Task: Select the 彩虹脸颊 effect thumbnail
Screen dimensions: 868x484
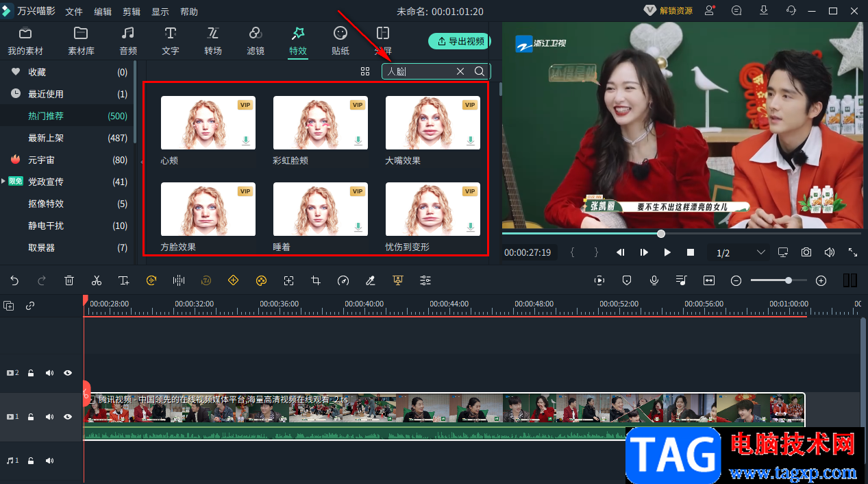Action: [x=321, y=123]
